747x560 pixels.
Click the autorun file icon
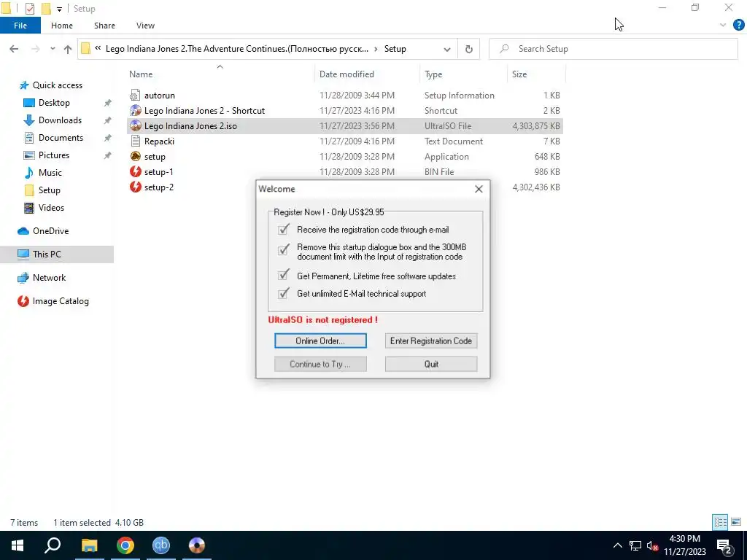135,96
